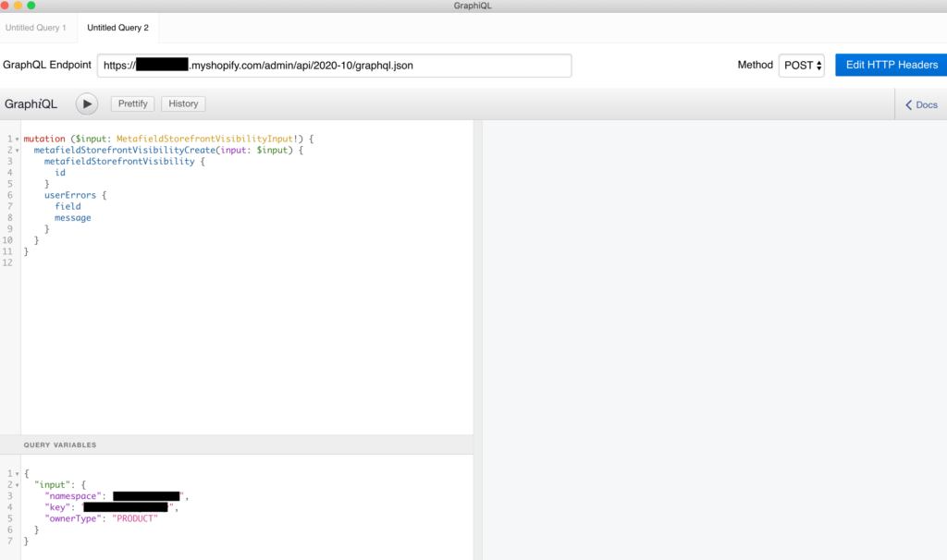Click inside the empty result pane
947x560 pixels.
click(715, 340)
